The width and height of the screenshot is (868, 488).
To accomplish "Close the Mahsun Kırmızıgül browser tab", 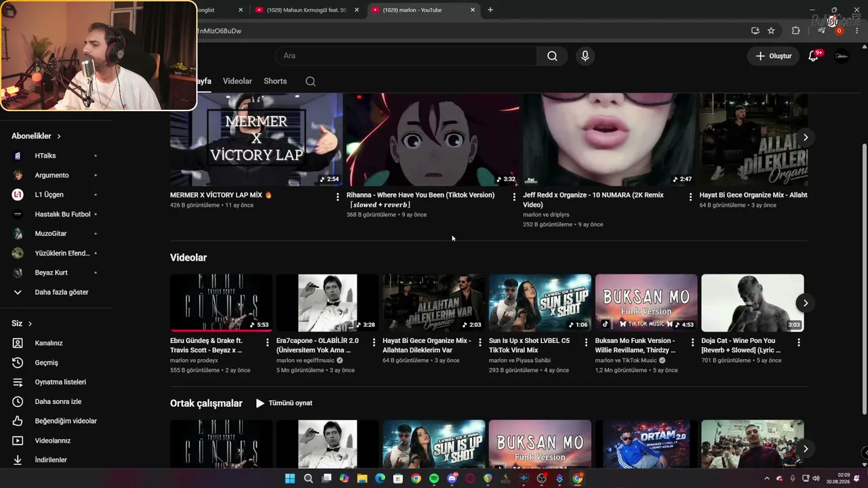I will click(357, 10).
